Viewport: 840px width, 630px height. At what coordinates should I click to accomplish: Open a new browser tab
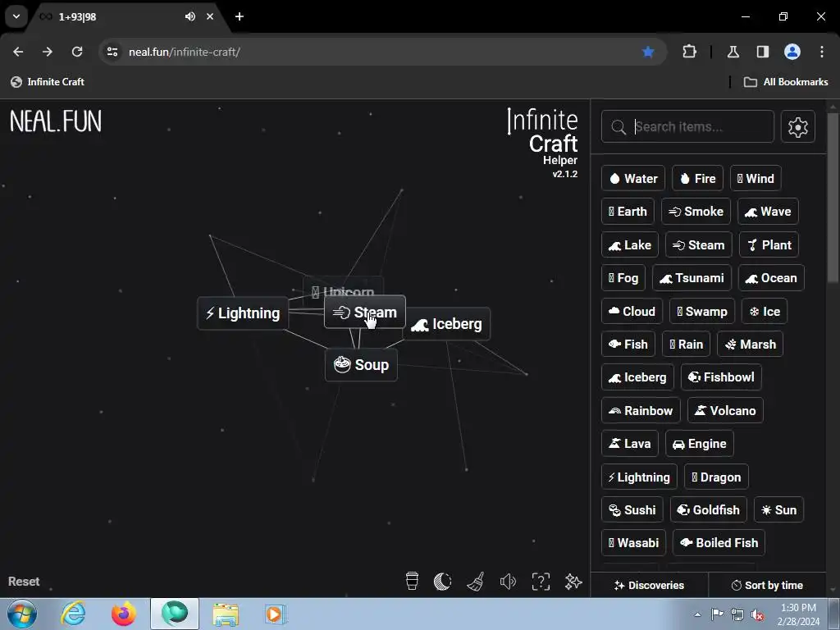(240, 16)
